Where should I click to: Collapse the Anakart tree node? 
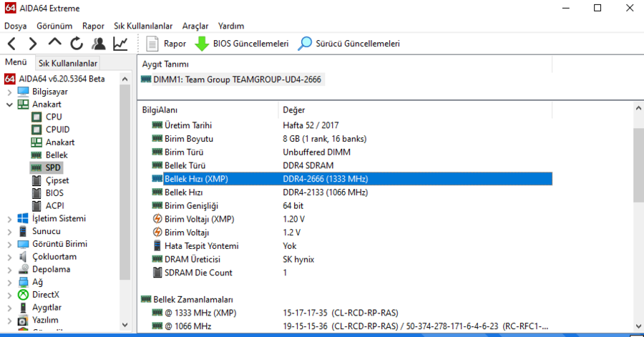[x=9, y=104]
